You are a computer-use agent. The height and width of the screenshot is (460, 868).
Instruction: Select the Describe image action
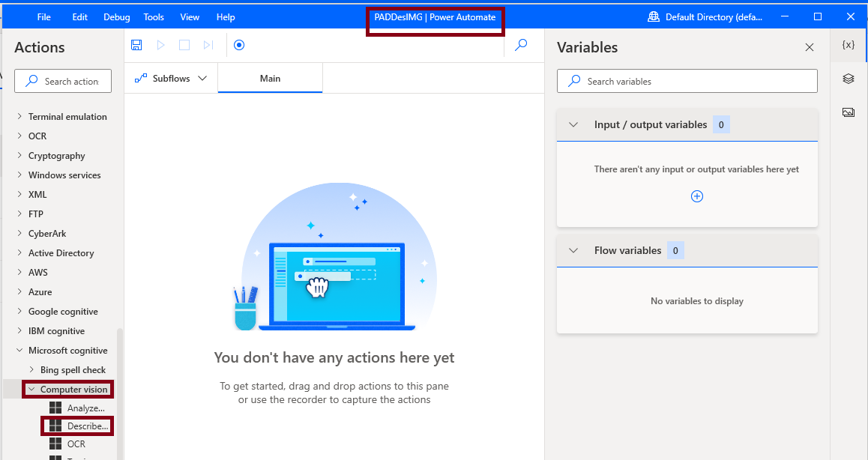point(78,426)
